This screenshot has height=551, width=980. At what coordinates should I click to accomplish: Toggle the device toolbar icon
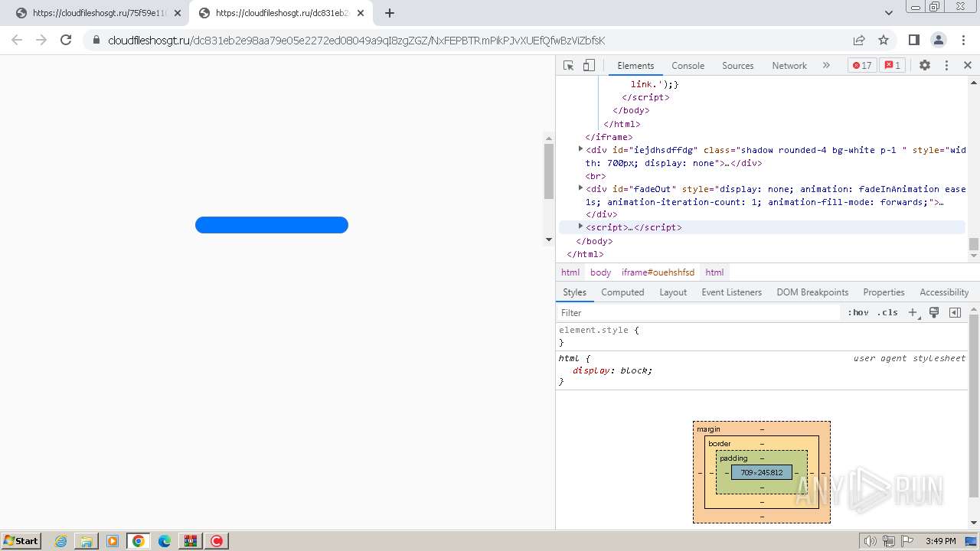tap(589, 66)
